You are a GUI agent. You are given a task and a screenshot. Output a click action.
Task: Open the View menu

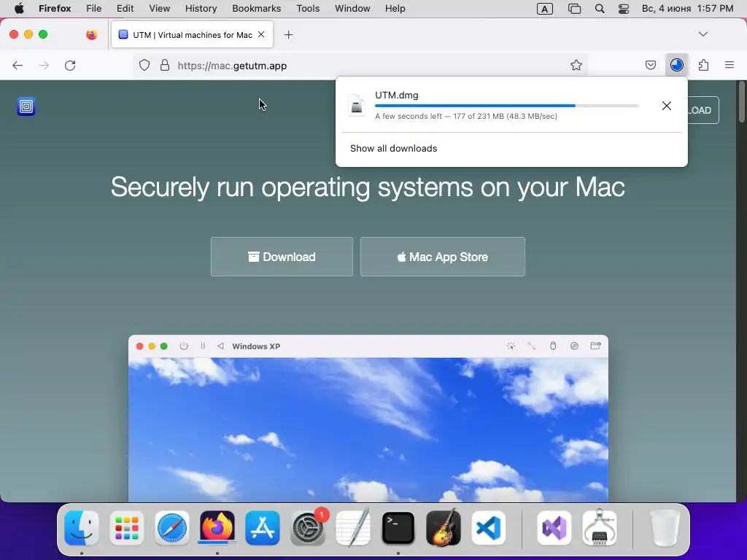pos(160,9)
